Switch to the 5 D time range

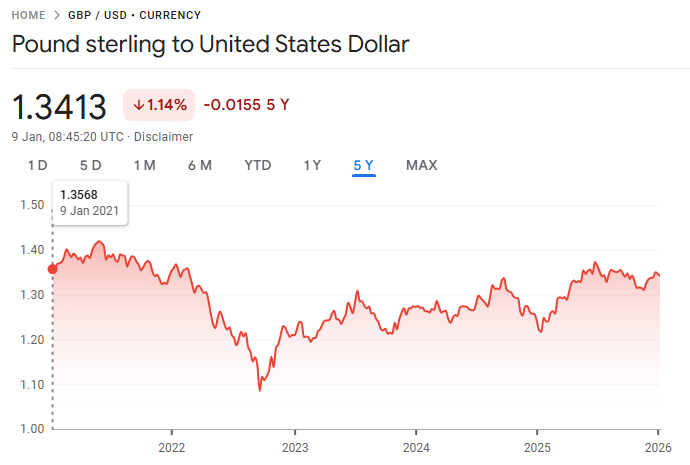pyautogui.click(x=91, y=165)
